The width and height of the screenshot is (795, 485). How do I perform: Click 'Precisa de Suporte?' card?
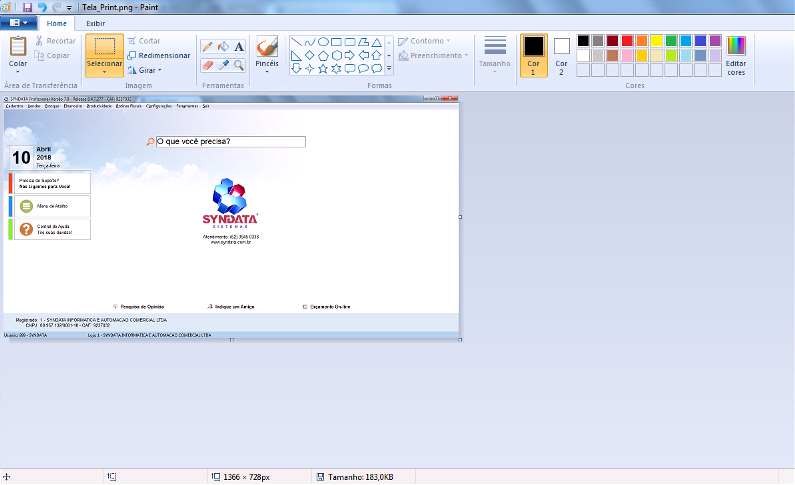click(50, 183)
